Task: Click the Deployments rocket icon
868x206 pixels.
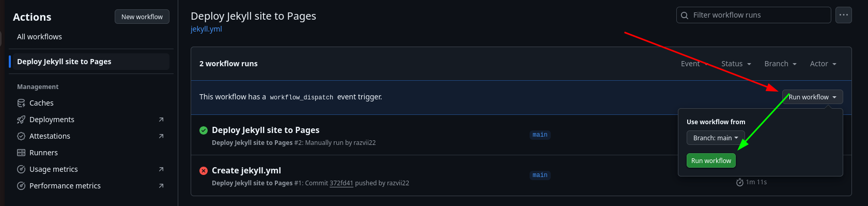Action: 21,120
